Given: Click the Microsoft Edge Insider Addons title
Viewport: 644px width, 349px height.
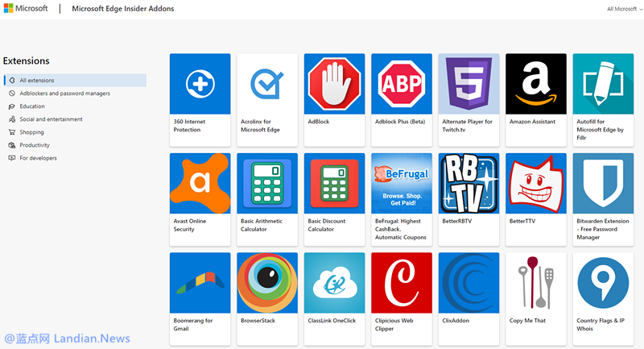Looking at the screenshot, I should 123,8.
